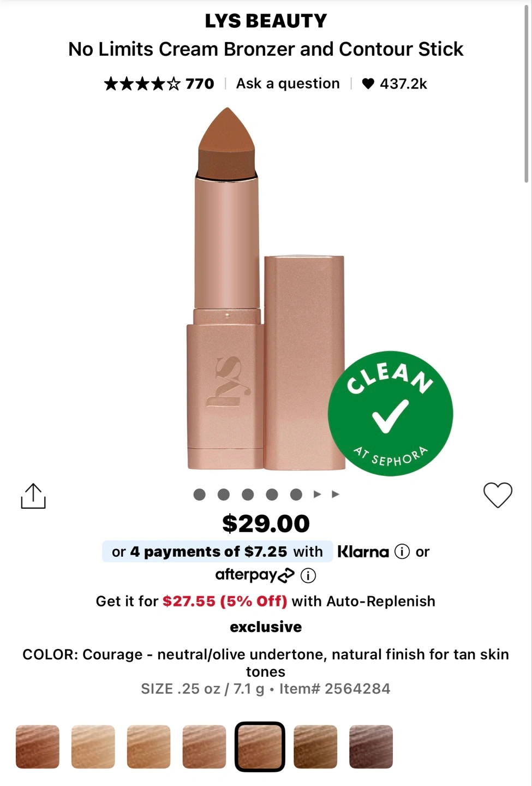This screenshot has width=532, height=786.
Task: Open the LYS BEAUTY brand link
Action: coord(266,21)
